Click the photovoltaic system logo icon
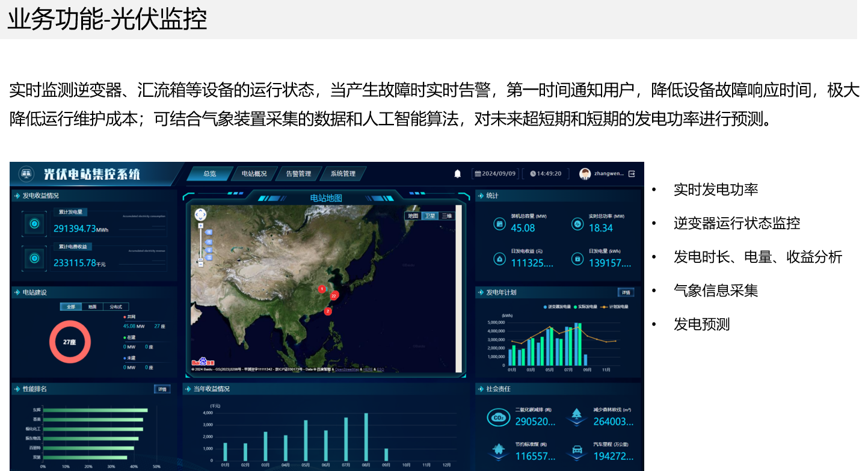The width and height of the screenshot is (868, 471). (26, 174)
